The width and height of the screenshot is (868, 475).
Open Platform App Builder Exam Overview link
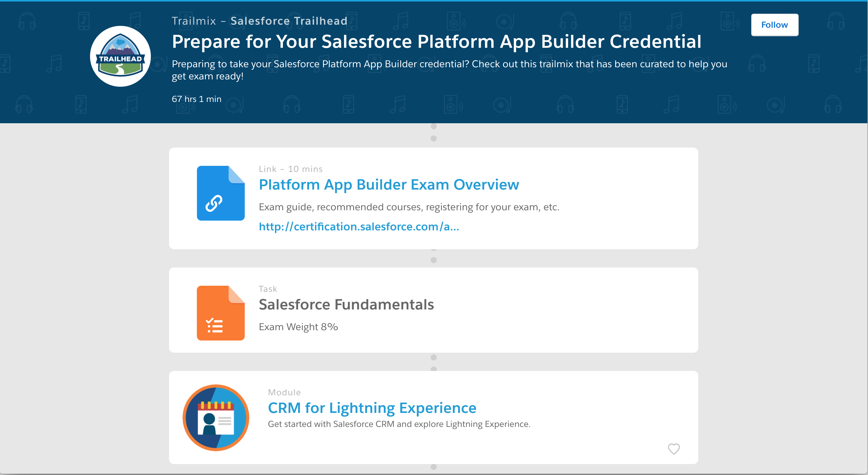point(388,185)
